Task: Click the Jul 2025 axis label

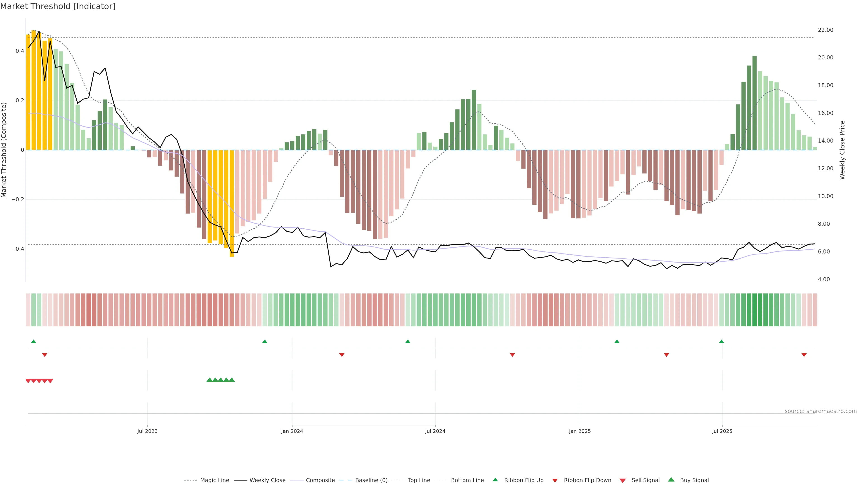Action: point(722,431)
